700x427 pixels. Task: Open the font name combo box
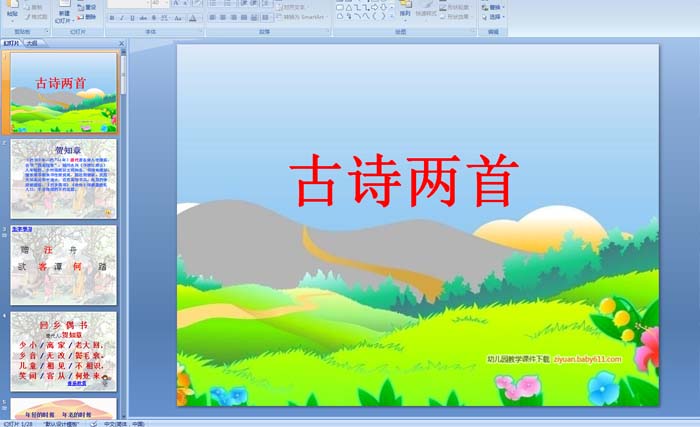pyautogui.click(x=129, y=3)
